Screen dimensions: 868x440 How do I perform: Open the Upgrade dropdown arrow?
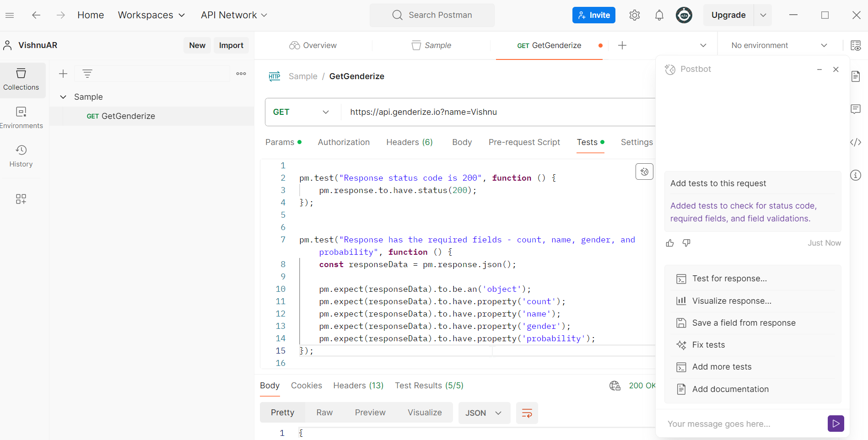(x=763, y=15)
